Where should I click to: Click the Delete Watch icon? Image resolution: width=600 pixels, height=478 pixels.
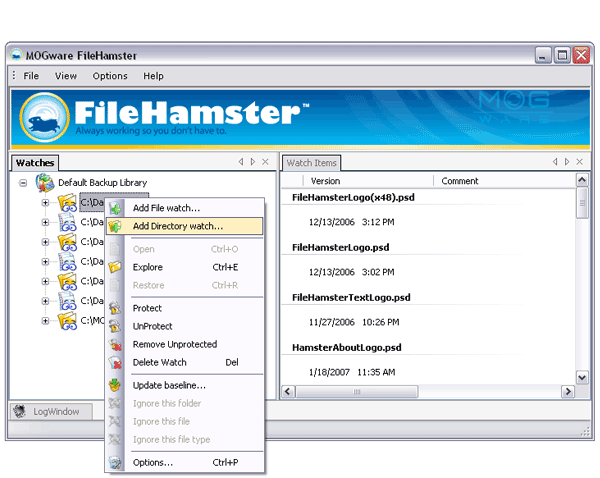click(115, 362)
